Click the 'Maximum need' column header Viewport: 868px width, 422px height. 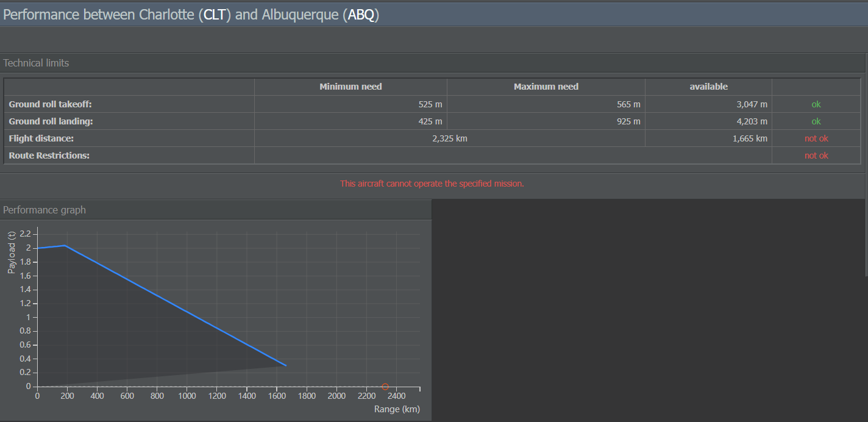click(546, 87)
